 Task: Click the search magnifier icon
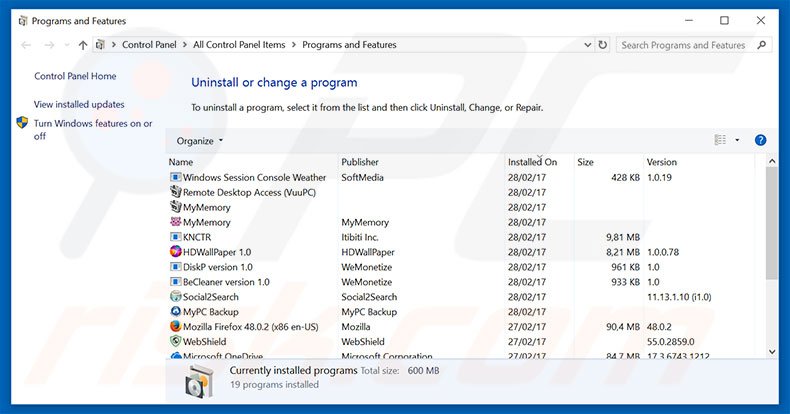click(x=761, y=45)
